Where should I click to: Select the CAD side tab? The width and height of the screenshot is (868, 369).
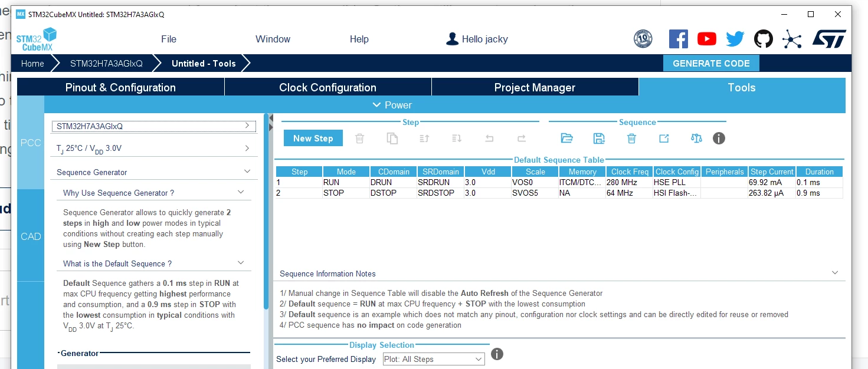[31, 236]
